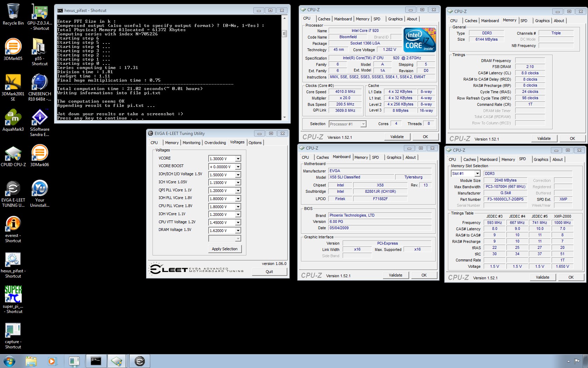This screenshot has width=588, height=368.
Task: Select the capture app taskbar button
Action: (74, 361)
